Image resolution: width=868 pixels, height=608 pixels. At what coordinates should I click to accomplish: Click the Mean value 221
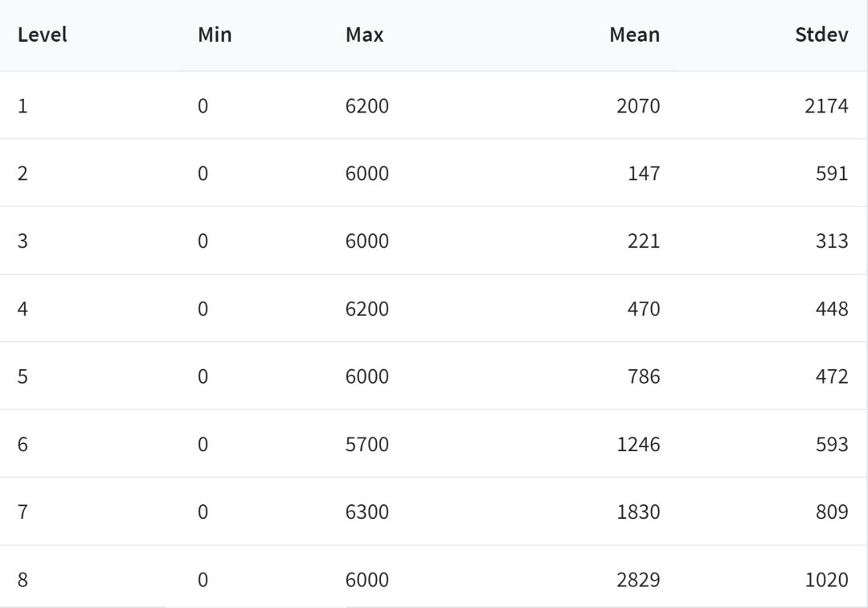click(x=645, y=240)
